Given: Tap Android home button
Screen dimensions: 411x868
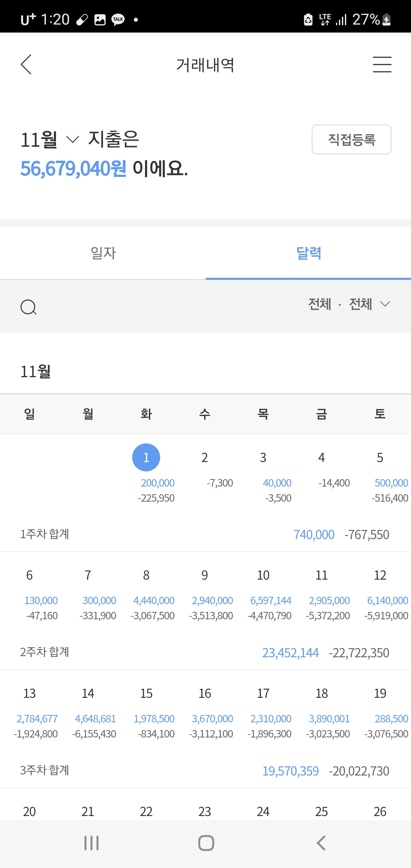Looking at the screenshot, I should click(206, 843).
